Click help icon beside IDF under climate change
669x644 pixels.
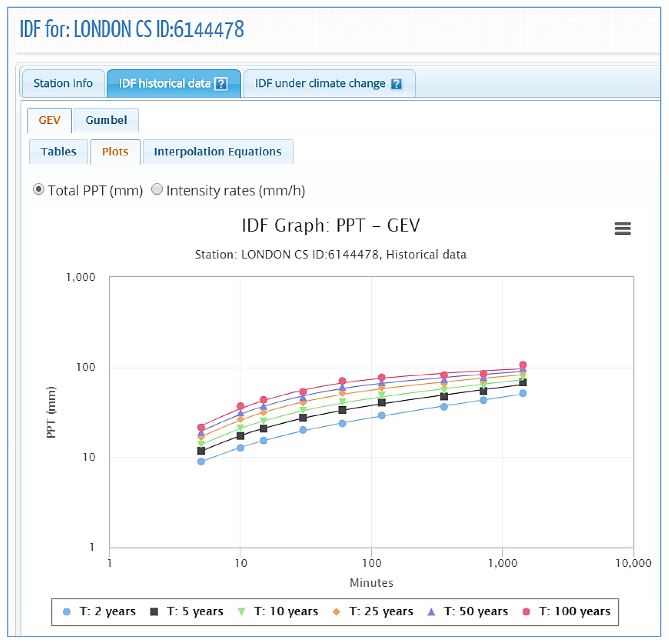pyautogui.click(x=396, y=84)
